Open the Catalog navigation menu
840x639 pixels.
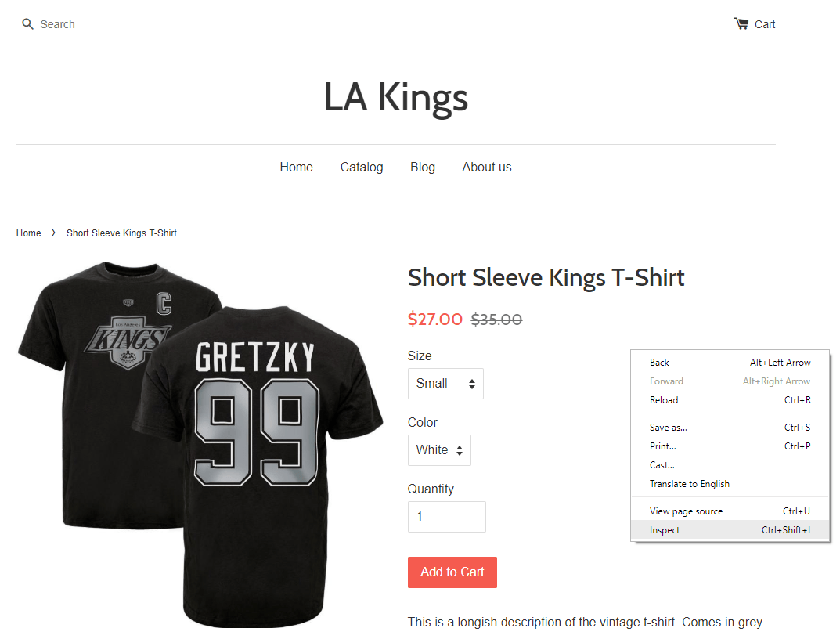coord(361,167)
